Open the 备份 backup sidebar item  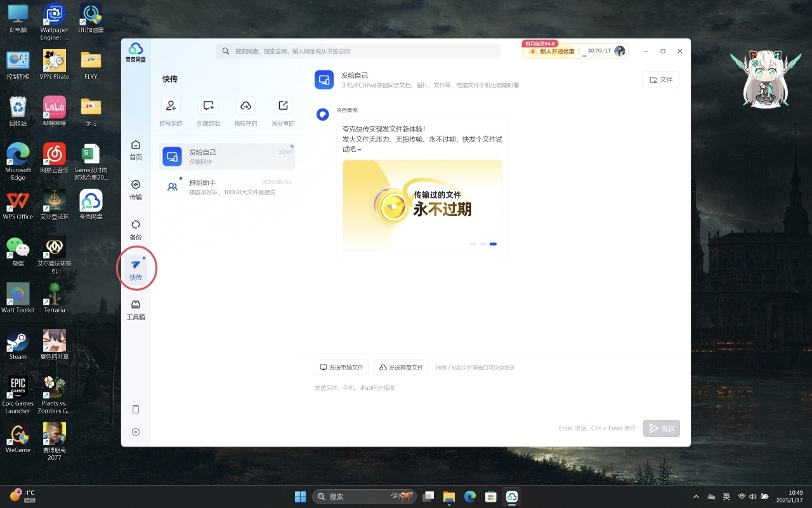point(136,230)
